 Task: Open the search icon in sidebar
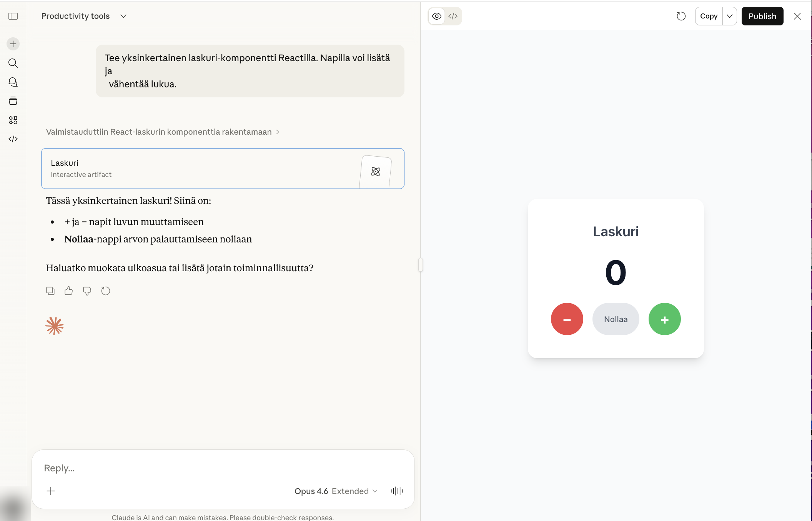tap(13, 63)
